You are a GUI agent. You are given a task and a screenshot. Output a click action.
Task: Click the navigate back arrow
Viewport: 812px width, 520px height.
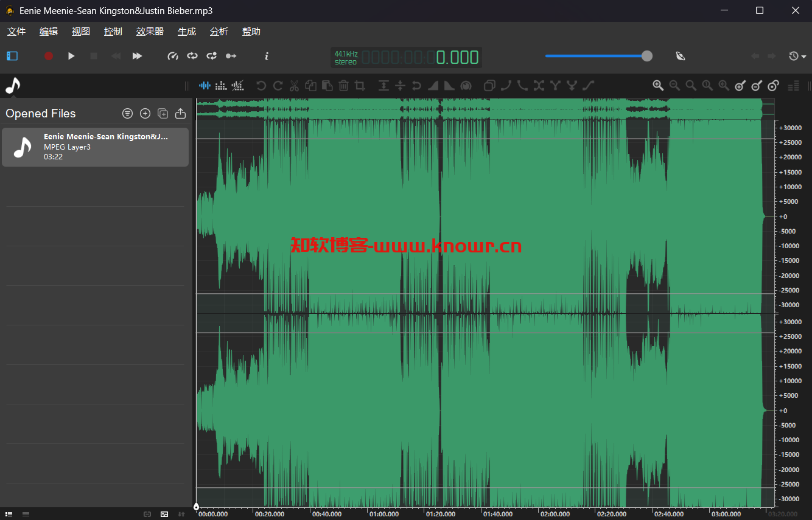[755, 56]
